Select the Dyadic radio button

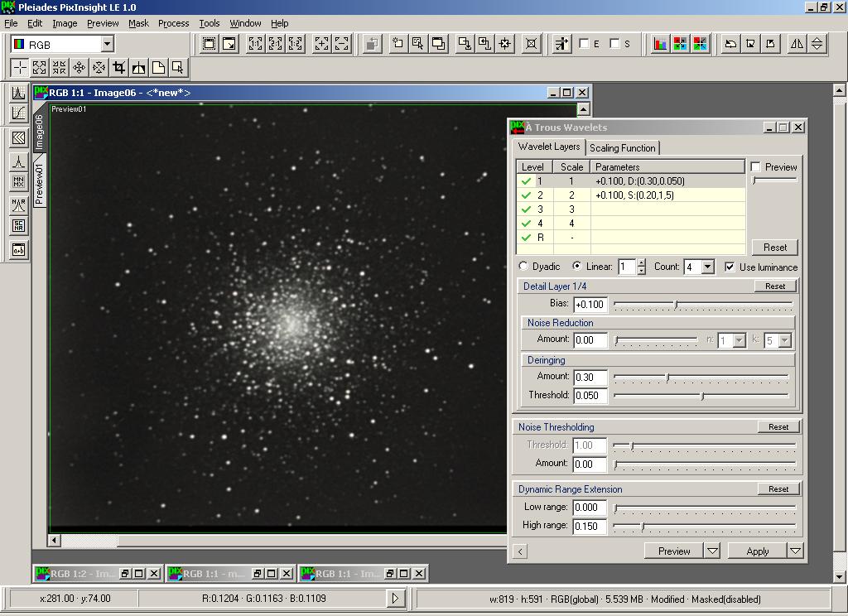(523, 267)
